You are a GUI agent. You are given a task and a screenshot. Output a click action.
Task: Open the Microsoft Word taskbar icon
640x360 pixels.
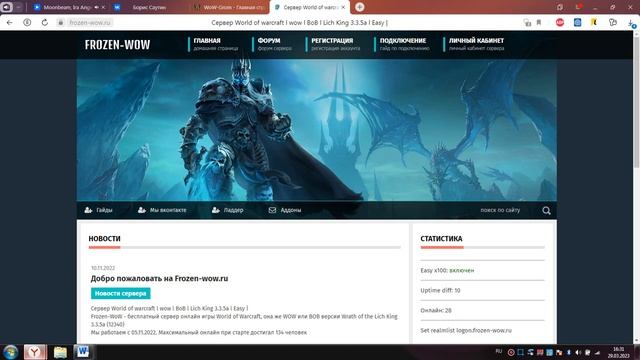tap(83, 352)
